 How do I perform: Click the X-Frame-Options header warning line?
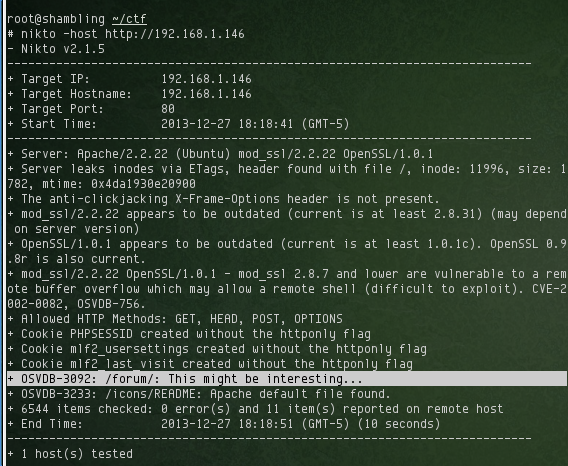pos(224,199)
